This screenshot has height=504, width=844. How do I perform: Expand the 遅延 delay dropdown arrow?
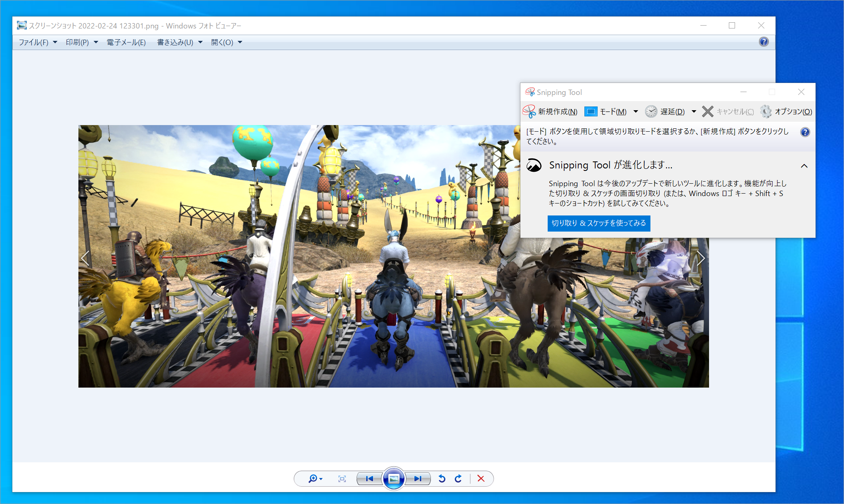coord(694,111)
